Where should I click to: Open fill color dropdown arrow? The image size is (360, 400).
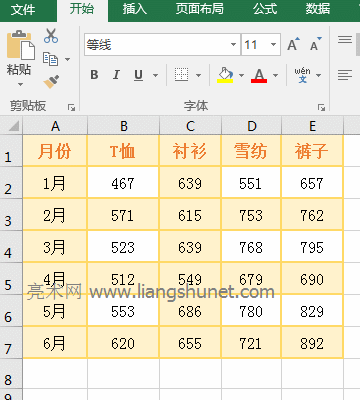click(x=241, y=75)
